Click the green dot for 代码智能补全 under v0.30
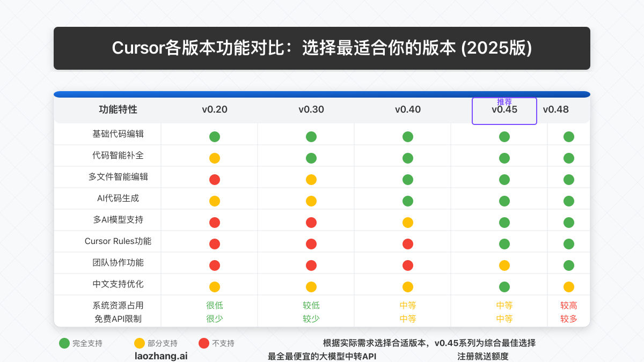Viewport: 644px width, 362px height. [x=311, y=158]
